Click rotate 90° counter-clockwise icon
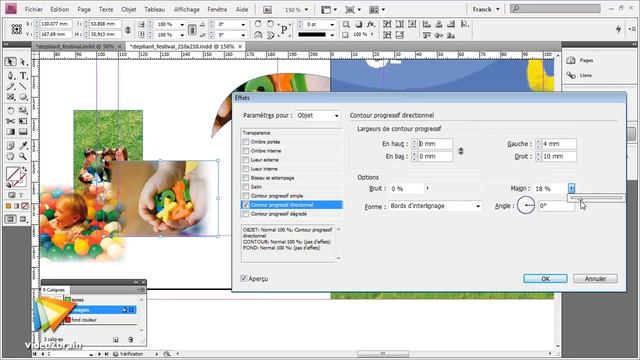The height and width of the screenshot is (360, 640). coord(270,24)
